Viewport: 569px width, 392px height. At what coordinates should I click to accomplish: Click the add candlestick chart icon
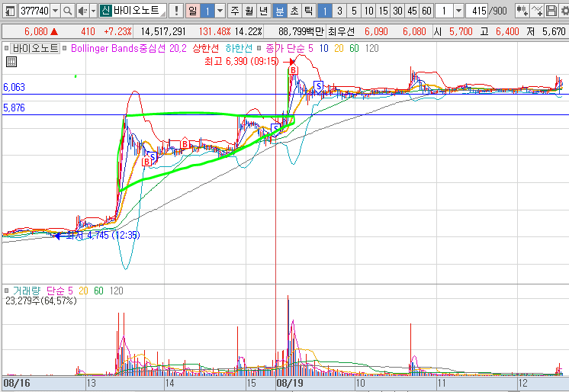[x=522, y=11]
